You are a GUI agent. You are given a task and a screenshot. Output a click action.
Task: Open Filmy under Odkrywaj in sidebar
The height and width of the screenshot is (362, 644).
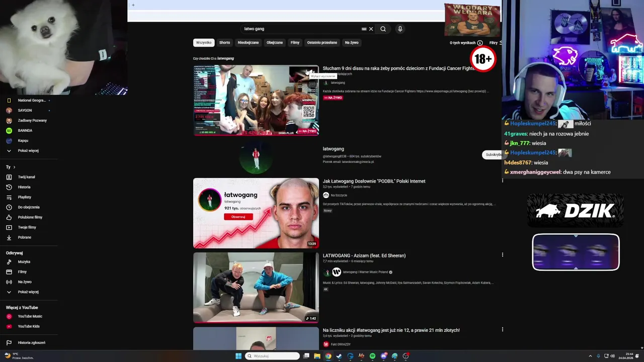(22, 272)
